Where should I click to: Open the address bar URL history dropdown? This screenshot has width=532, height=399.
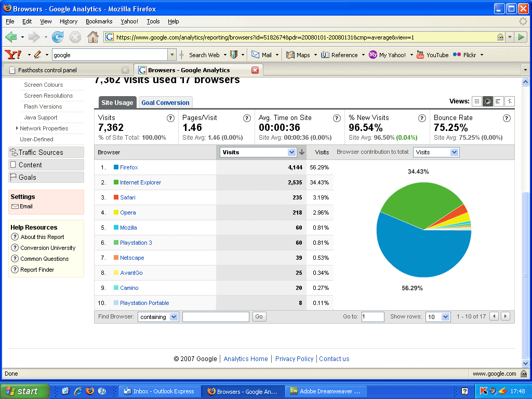510,37
